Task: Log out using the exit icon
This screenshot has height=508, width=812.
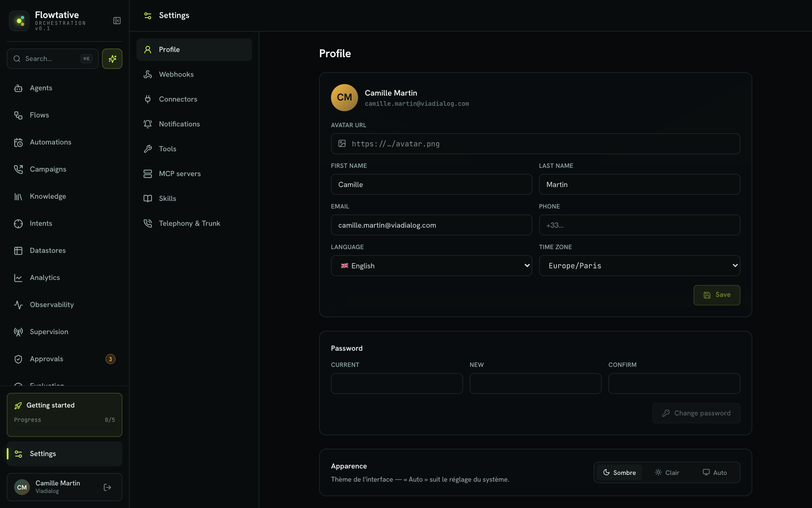Action: (108, 487)
